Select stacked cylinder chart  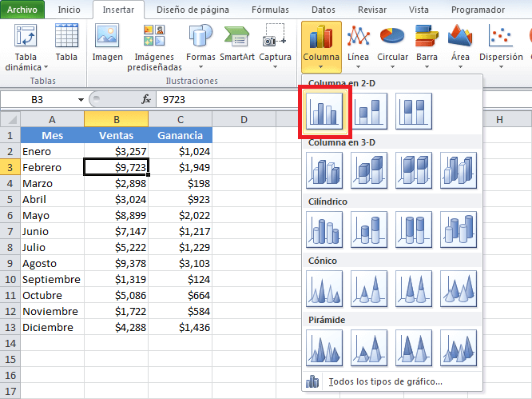coord(369,229)
